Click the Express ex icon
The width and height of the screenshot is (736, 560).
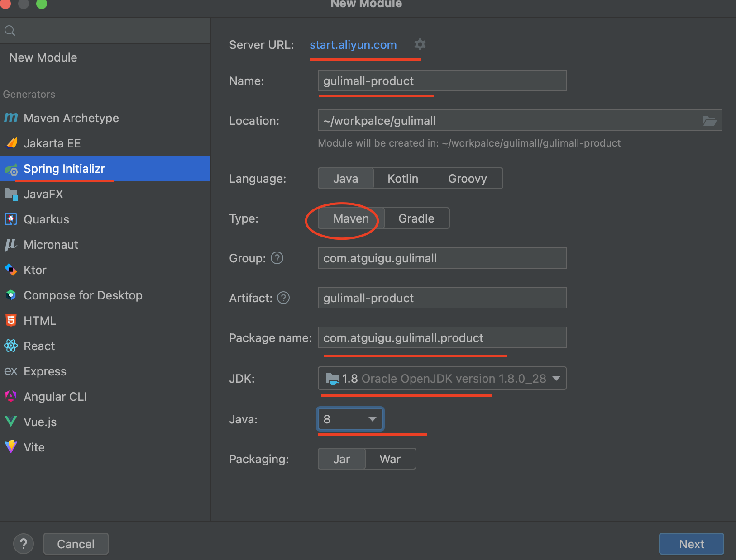(11, 371)
